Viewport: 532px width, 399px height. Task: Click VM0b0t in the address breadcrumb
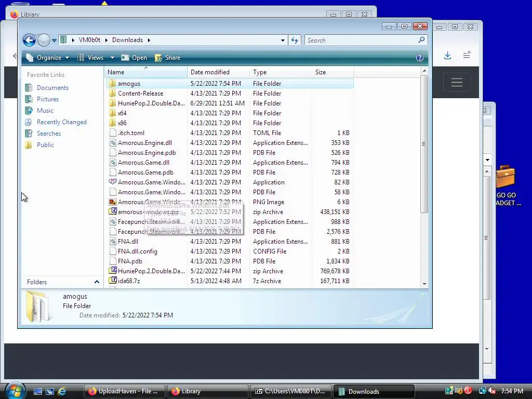pyautogui.click(x=89, y=40)
